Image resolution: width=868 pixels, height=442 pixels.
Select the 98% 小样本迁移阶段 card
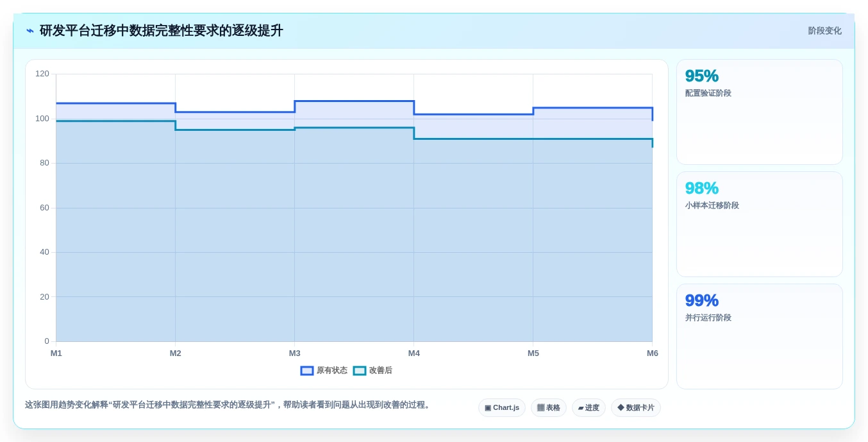tap(760, 225)
